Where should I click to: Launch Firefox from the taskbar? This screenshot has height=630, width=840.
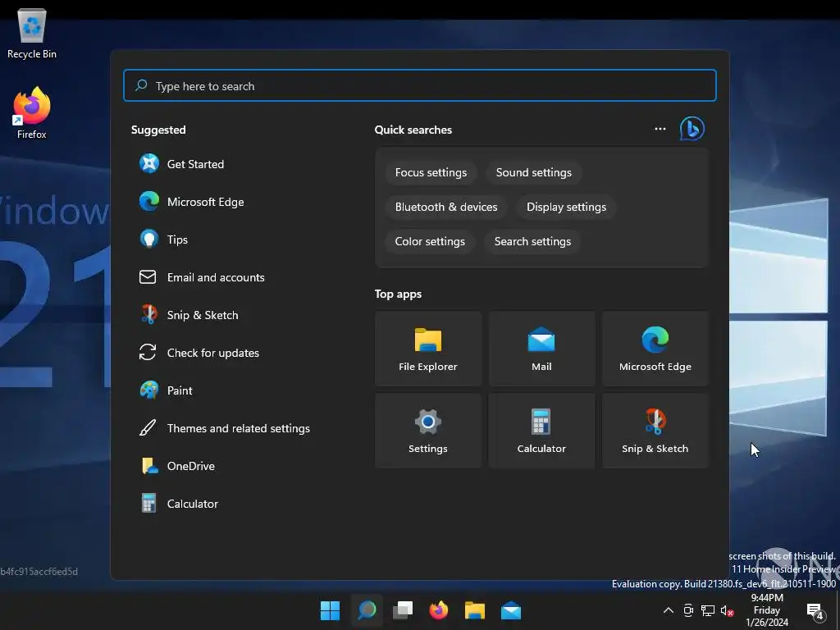(x=439, y=610)
